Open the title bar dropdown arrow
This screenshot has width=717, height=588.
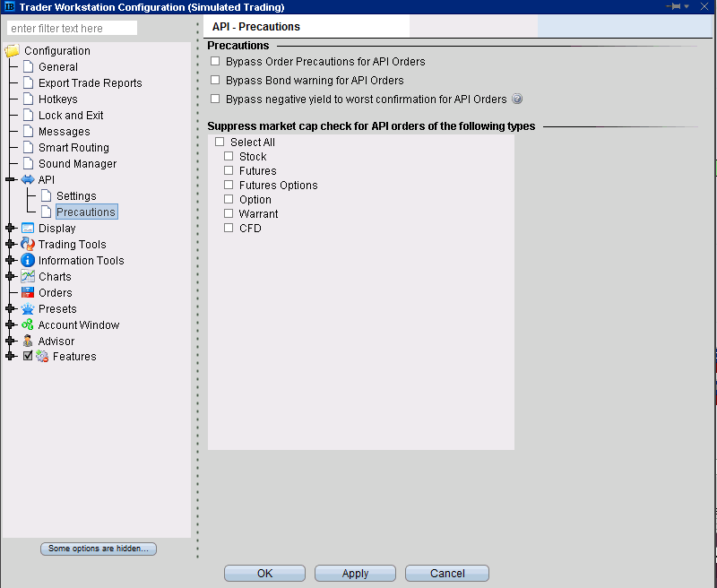pyautogui.click(x=687, y=6)
